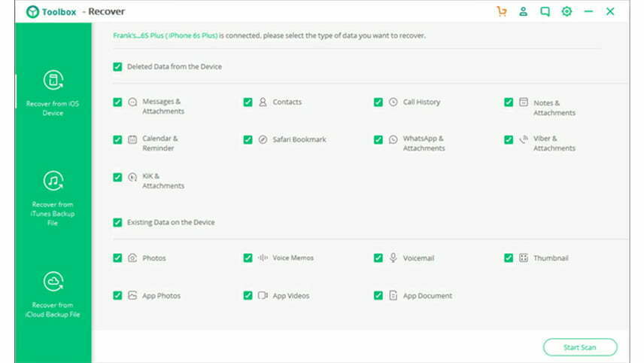Click the Call History label text

pos(421,102)
